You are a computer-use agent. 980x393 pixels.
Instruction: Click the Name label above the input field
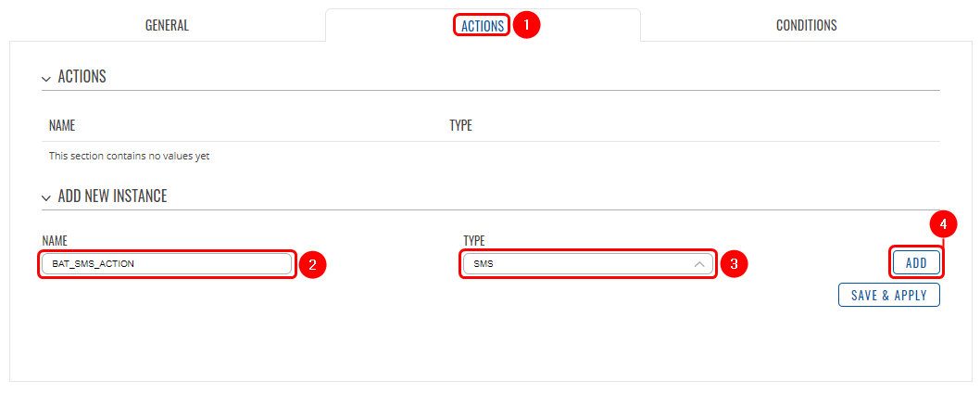(55, 241)
